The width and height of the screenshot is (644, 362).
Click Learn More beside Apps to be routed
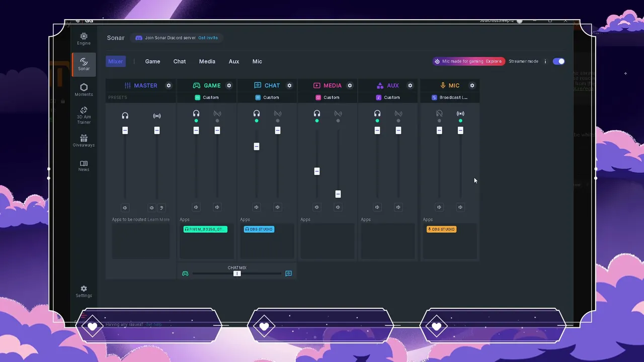pyautogui.click(x=158, y=220)
